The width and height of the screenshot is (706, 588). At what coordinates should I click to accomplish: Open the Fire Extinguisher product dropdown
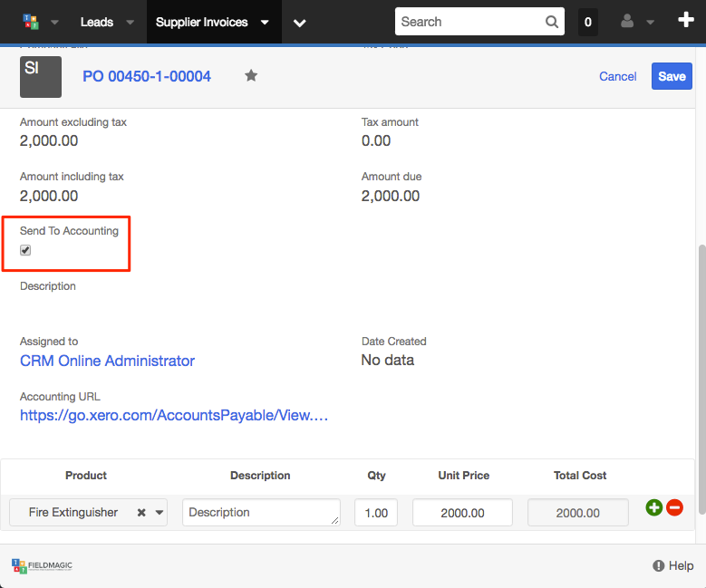tap(159, 513)
